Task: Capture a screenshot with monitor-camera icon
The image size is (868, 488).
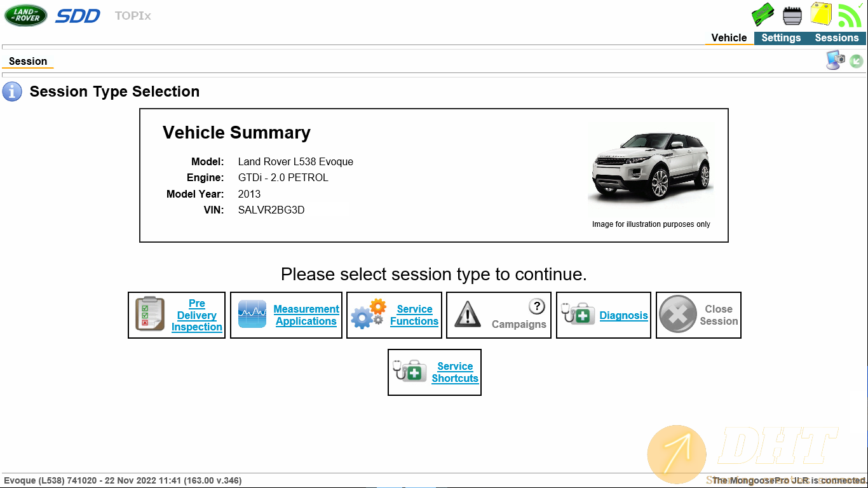Action: coord(836,60)
